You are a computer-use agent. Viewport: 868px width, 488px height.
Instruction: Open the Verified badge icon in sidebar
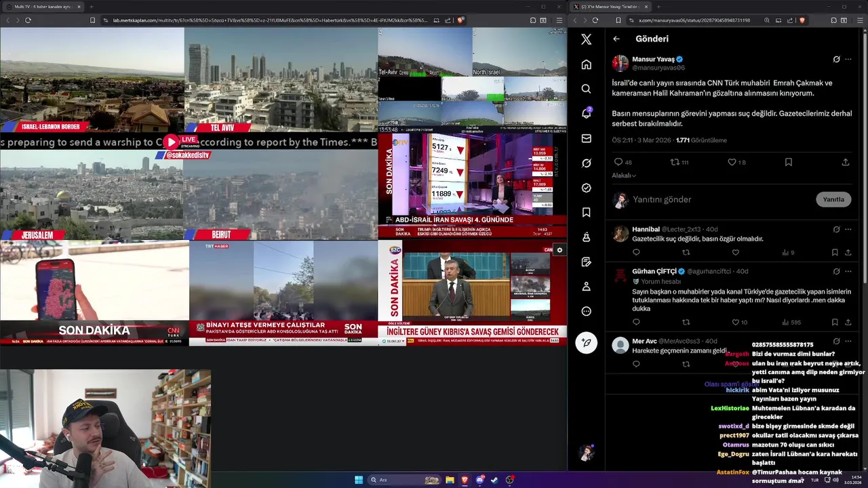(x=587, y=188)
